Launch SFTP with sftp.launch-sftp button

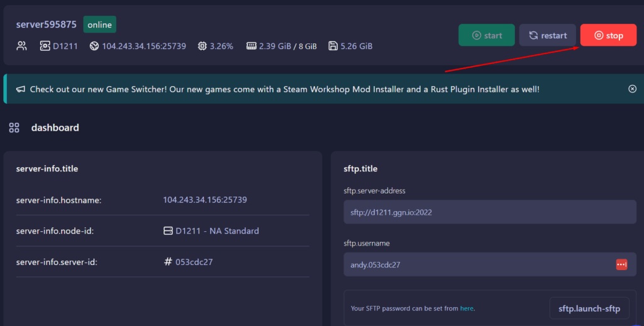coord(589,308)
